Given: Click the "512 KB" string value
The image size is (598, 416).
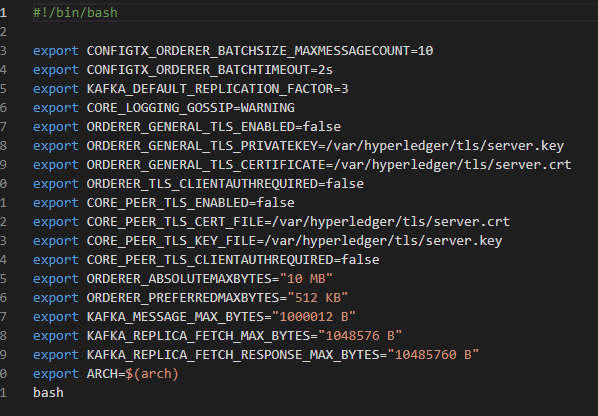Looking at the screenshot, I should pyautogui.click(x=318, y=298).
